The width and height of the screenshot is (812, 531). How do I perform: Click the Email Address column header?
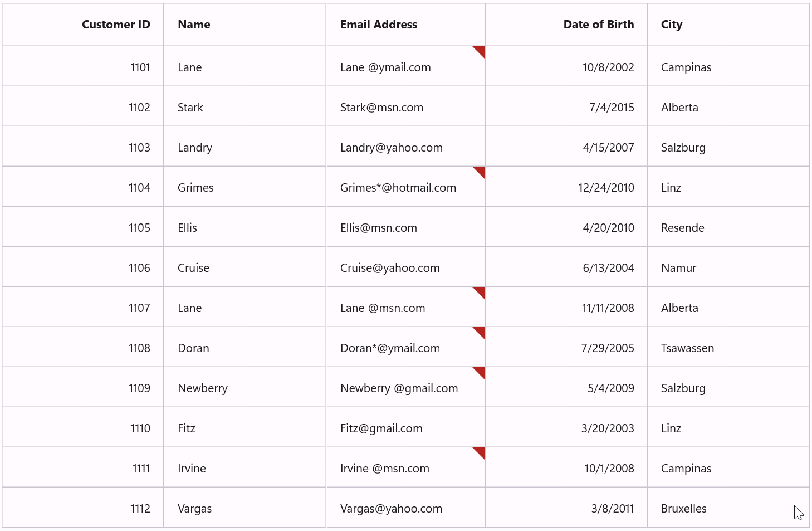click(x=379, y=24)
